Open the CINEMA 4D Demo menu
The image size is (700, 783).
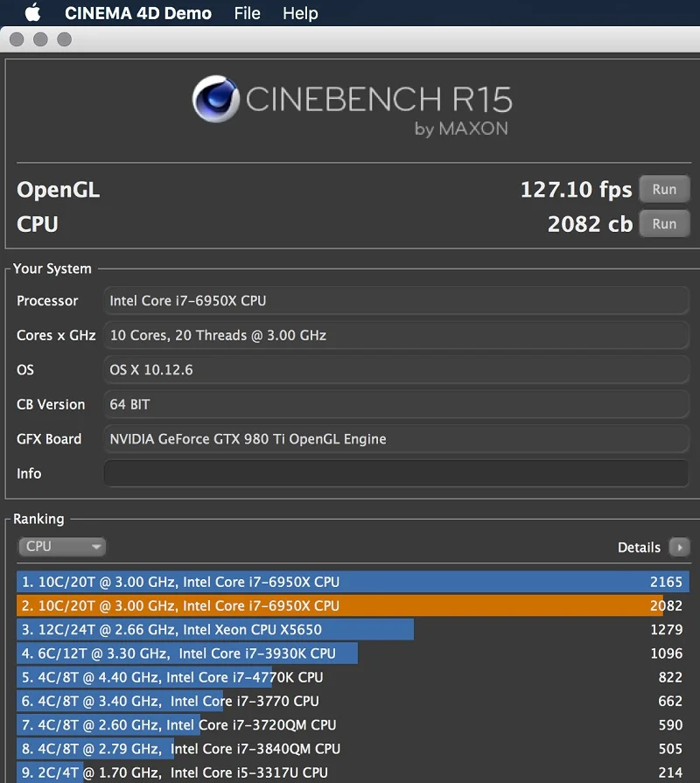[138, 13]
